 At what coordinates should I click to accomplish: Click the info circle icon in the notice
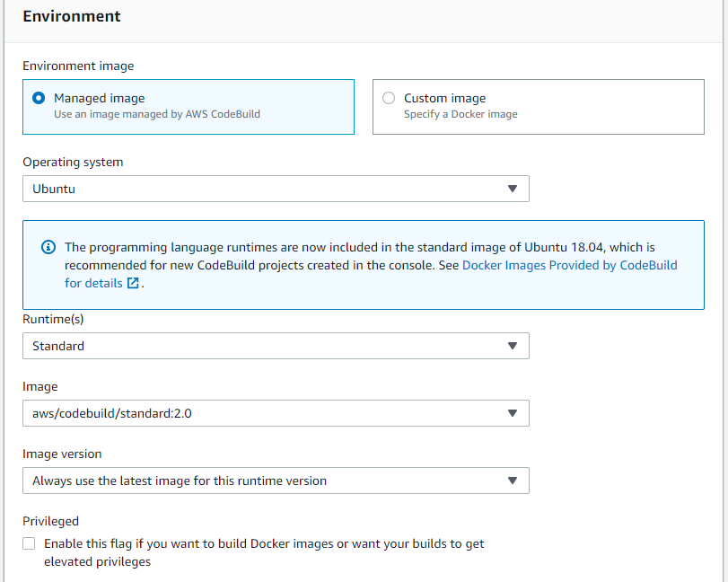coord(48,247)
